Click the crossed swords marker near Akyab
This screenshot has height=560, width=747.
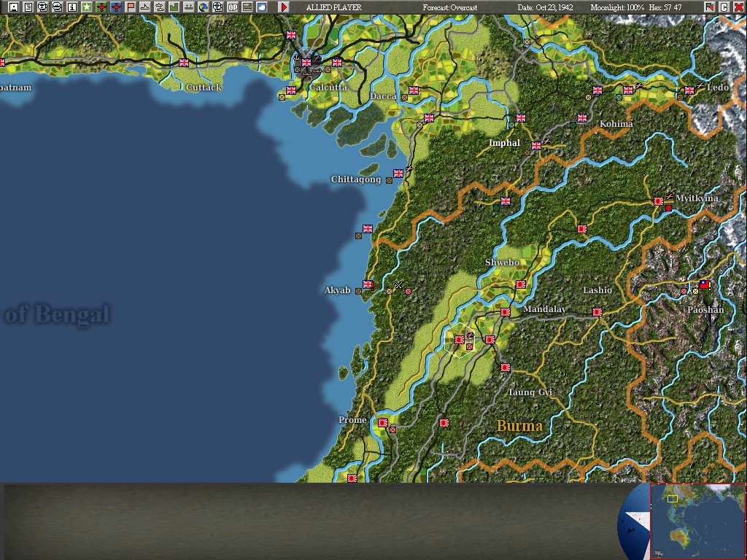tap(398, 285)
